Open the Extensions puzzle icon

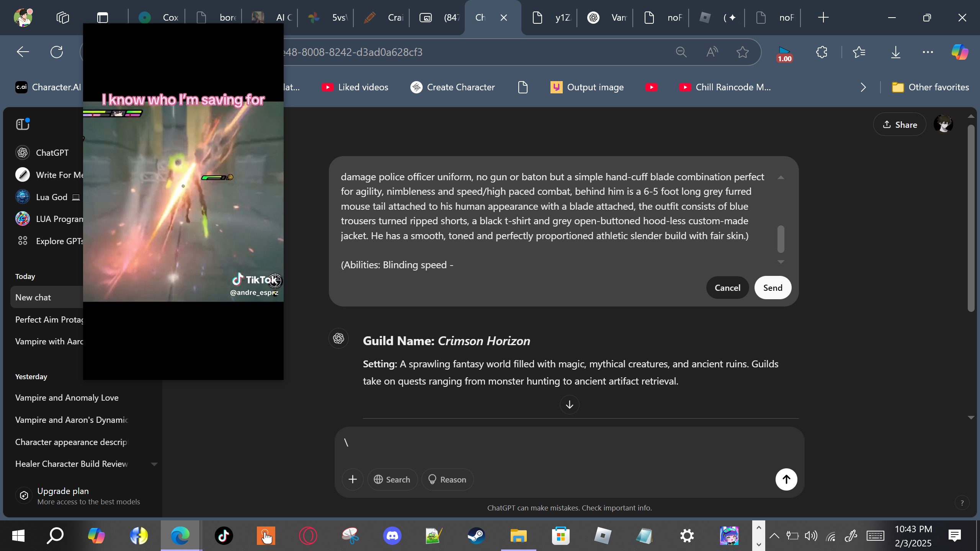822,52
